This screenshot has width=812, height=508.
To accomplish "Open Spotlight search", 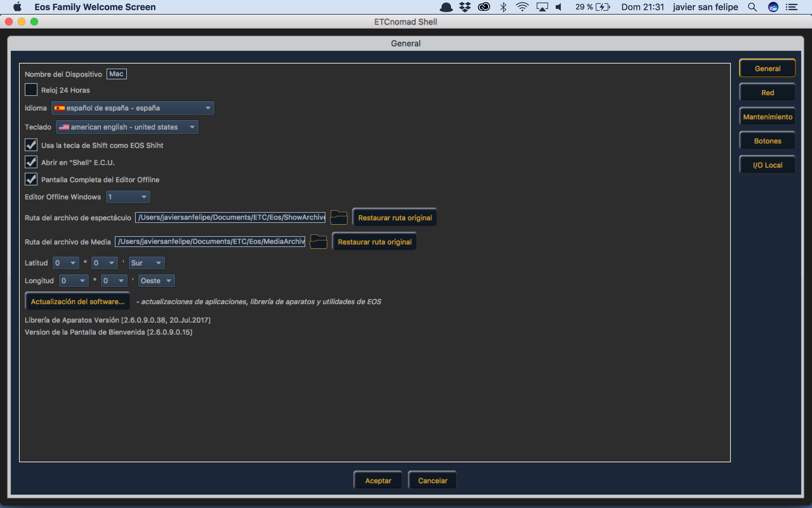I will 752,7.
